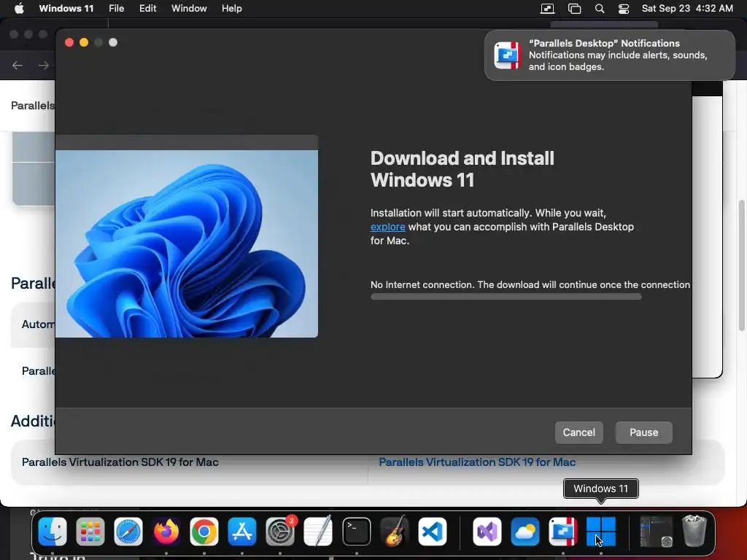
Task: Click the browser back arrow
Action: [x=18, y=65]
